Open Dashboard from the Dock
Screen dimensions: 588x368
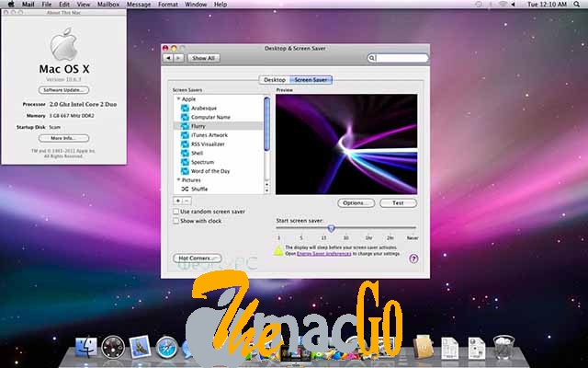[113, 347]
